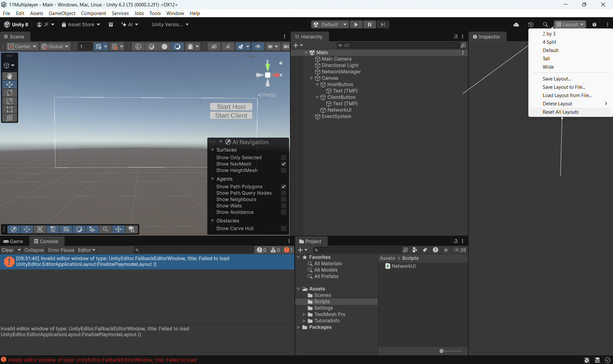Select the Rect transform tool
Image resolution: width=613 pixels, height=364 pixels.
click(10, 110)
